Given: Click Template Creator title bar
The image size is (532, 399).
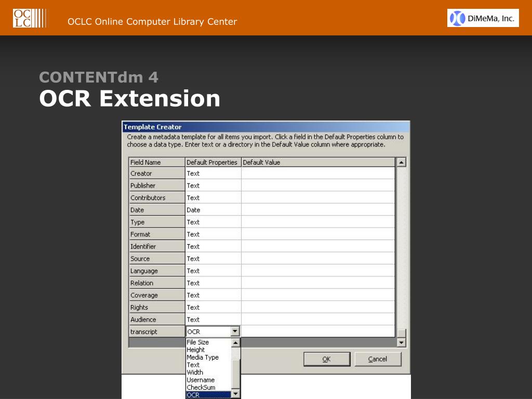Looking at the screenshot, I should [266, 127].
